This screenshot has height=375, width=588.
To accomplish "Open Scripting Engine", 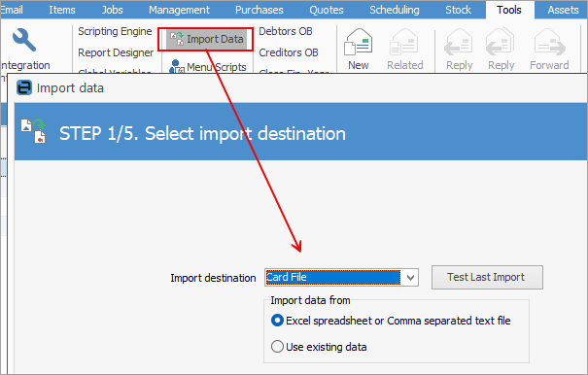I will coord(115,31).
